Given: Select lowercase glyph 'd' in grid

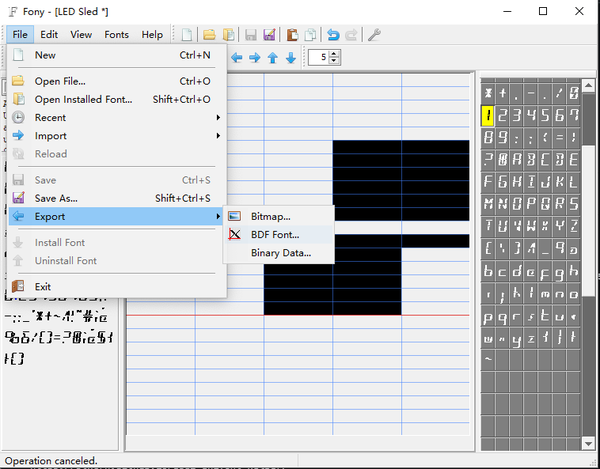Looking at the screenshot, I should [517, 271].
